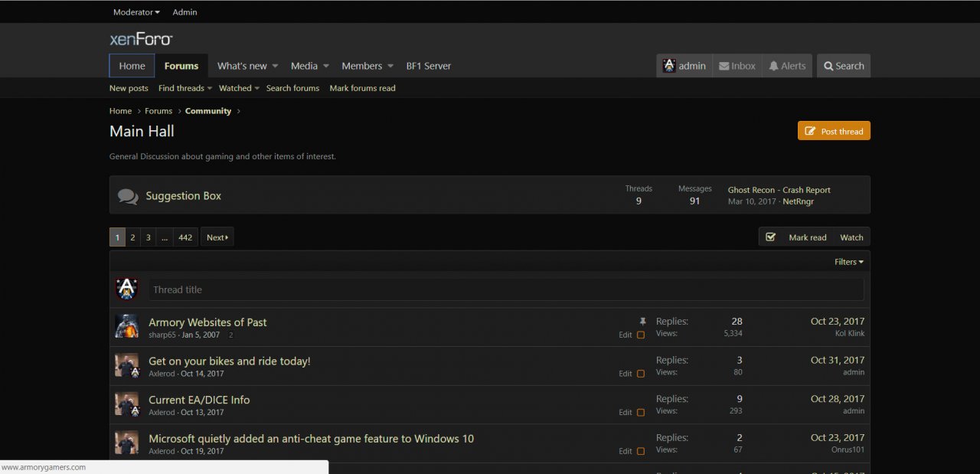Click the sharp65 author link
980x474 pixels.
point(162,335)
